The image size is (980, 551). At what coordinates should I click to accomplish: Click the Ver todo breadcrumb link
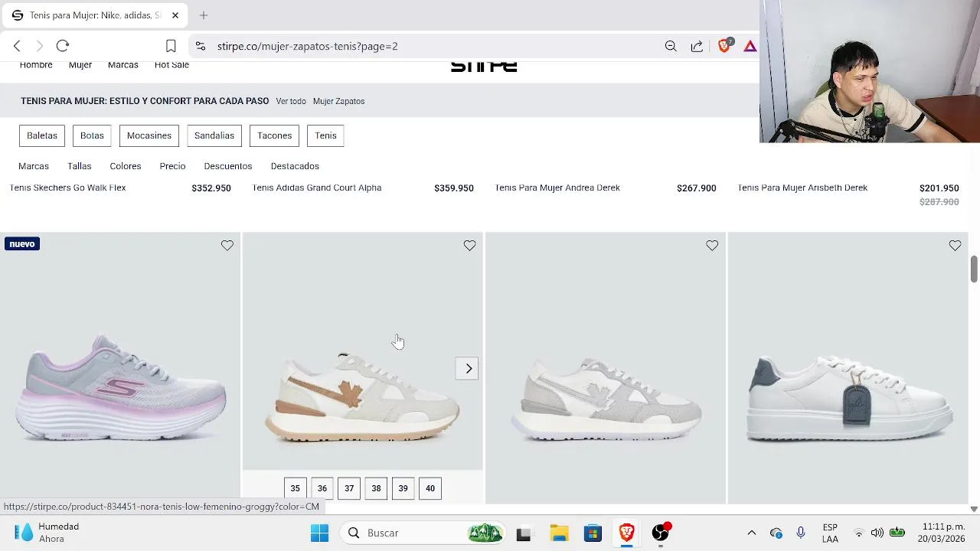[291, 101]
